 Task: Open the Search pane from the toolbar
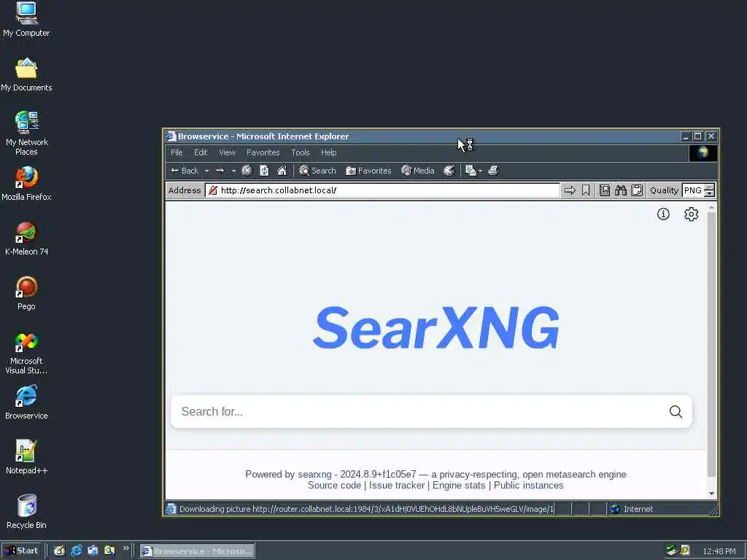coord(317,171)
